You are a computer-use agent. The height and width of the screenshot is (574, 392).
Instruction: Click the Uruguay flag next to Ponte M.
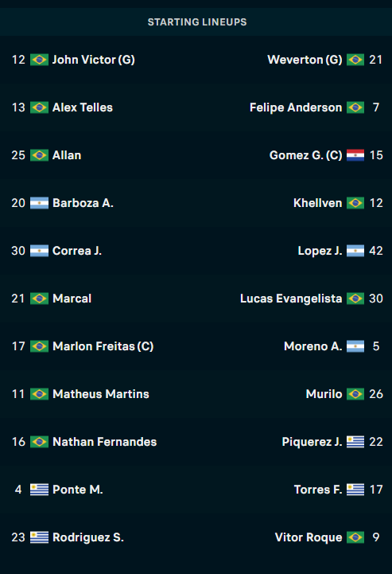coord(39,490)
